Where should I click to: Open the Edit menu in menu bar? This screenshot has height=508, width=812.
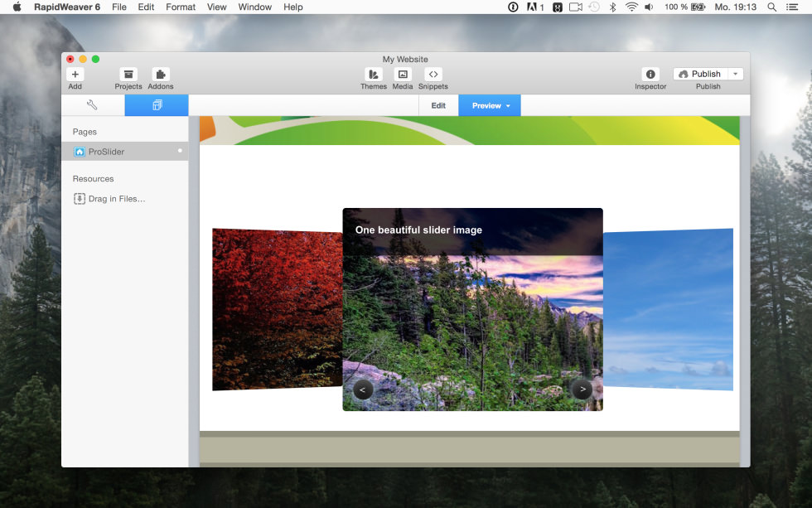coord(146,7)
